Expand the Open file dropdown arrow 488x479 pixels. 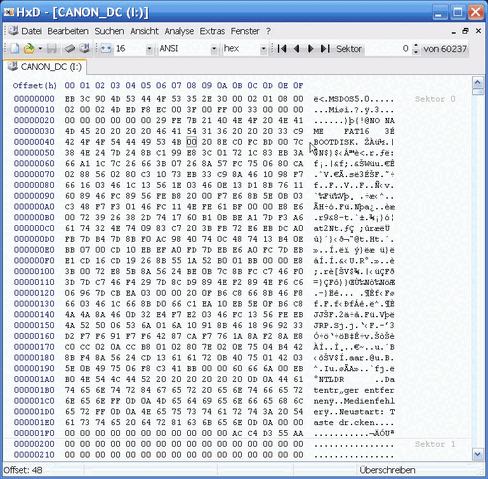coord(40,49)
